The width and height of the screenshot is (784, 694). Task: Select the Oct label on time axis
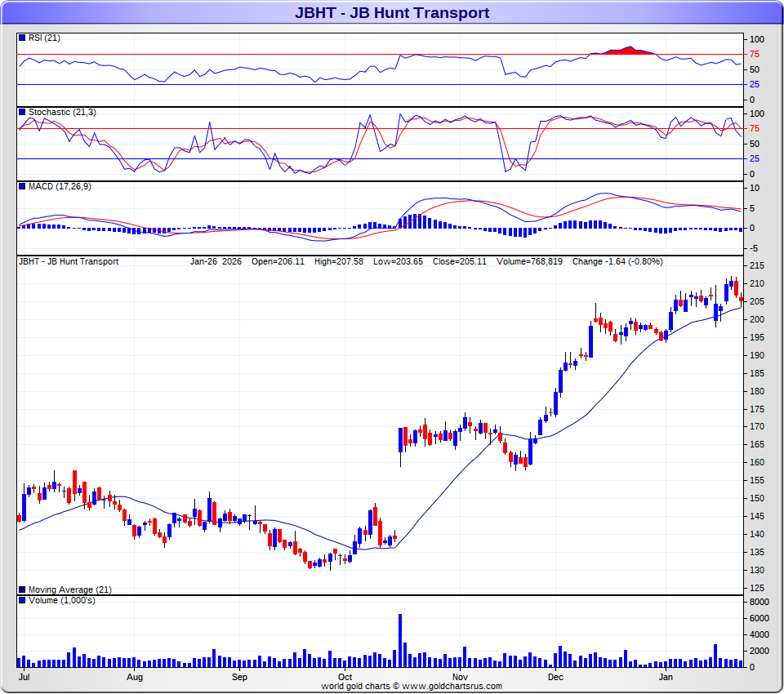click(x=345, y=678)
